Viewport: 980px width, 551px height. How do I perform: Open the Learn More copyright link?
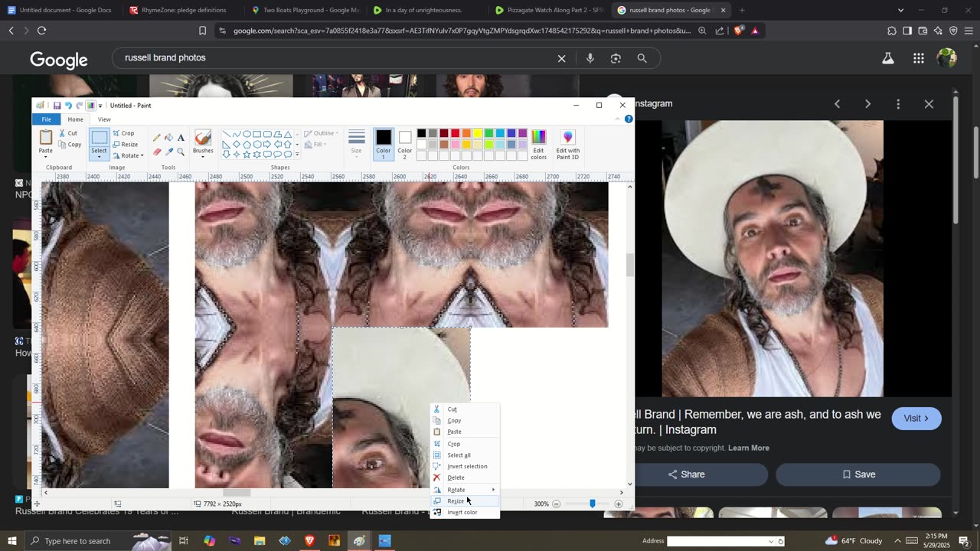tap(749, 448)
